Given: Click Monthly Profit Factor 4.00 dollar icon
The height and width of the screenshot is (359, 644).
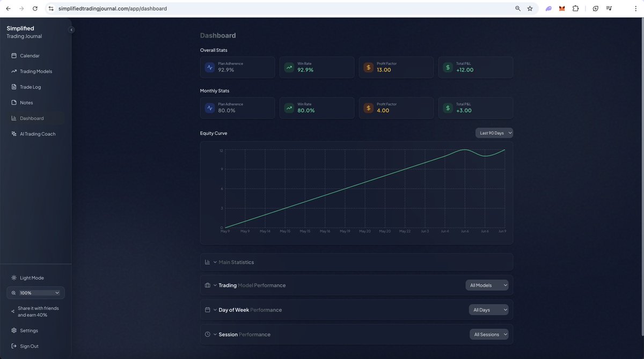Looking at the screenshot, I should 369,108.
